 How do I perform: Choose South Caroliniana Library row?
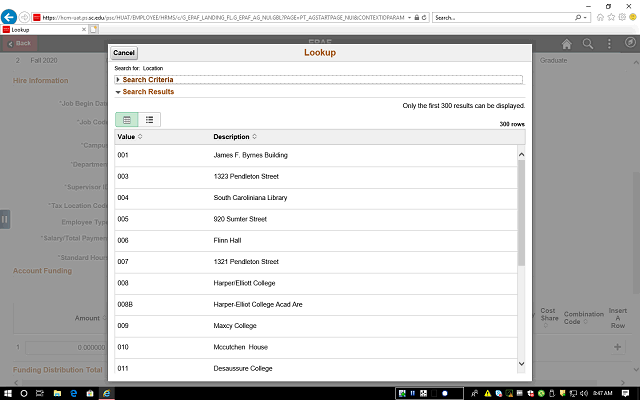point(316,198)
